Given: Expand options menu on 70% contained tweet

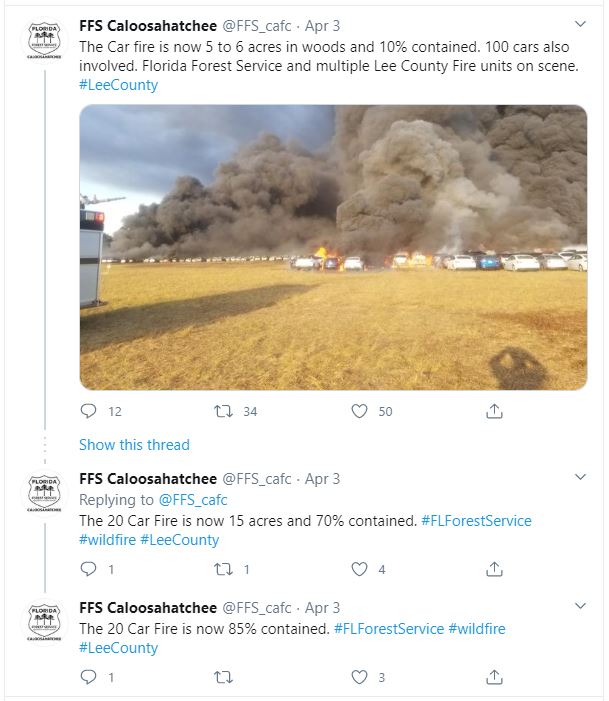Looking at the screenshot, I should [x=580, y=476].
